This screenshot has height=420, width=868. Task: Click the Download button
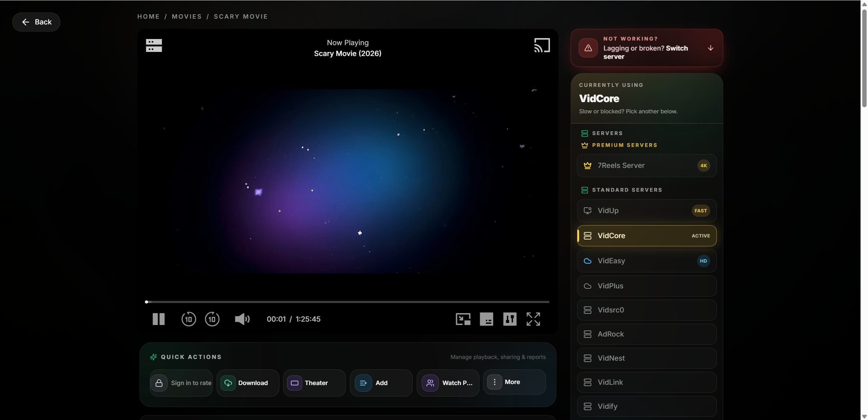(x=248, y=383)
